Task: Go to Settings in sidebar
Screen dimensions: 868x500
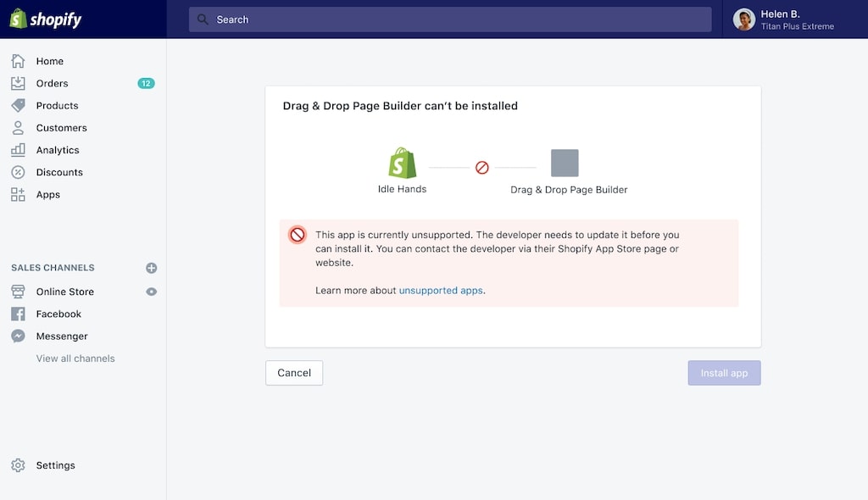Action: click(55, 465)
